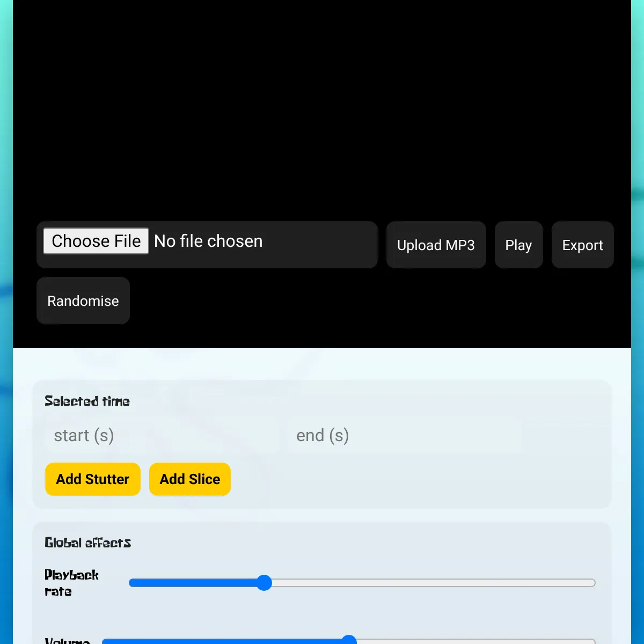Click the Volume slider handle

[349, 640]
